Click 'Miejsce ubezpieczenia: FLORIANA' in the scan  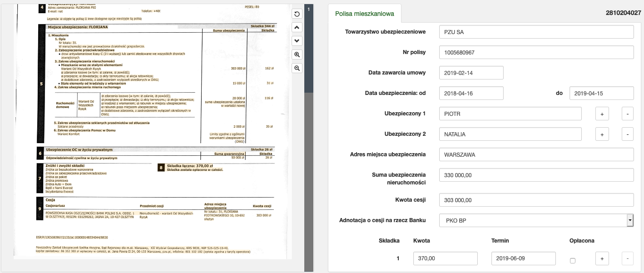pyautogui.click(x=78, y=27)
